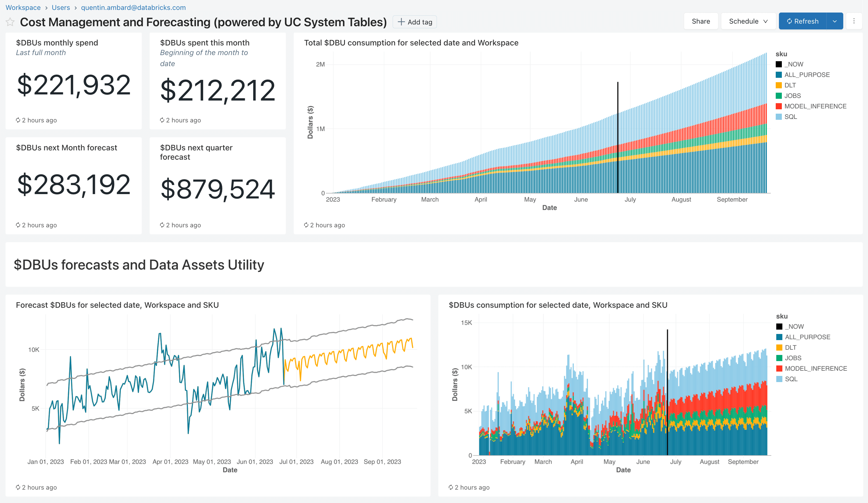Toggle MODEL_INFERENCE series in bottom chart legend

point(815,368)
